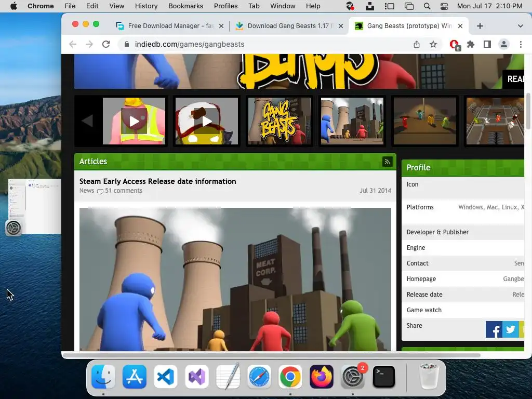Screen dimensions: 532x399
Task: Open a new tab with the plus button
Action: tap(480, 26)
